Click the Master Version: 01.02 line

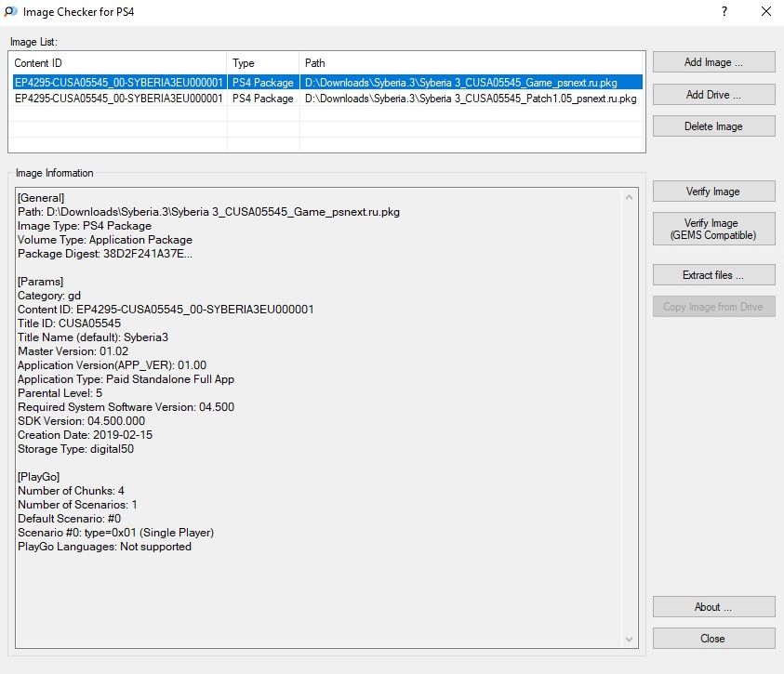(73, 351)
